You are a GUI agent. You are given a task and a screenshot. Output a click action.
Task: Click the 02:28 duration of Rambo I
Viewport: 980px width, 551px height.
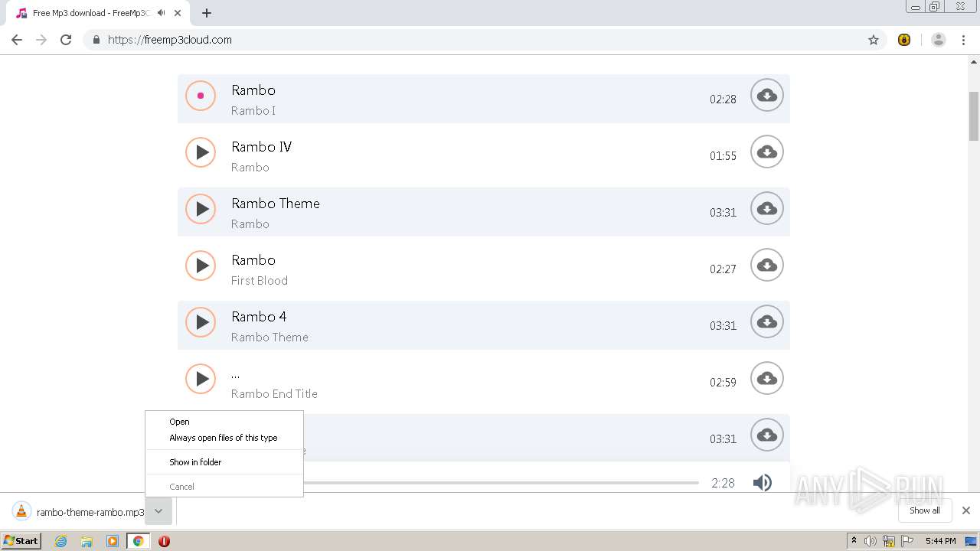(x=723, y=99)
